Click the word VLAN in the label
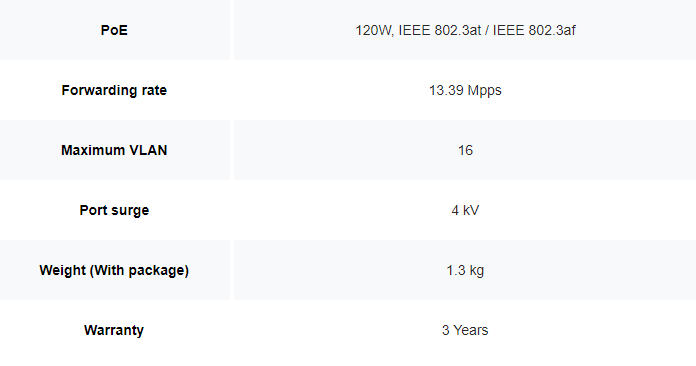The height and width of the screenshot is (366, 696). (x=148, y=150)
